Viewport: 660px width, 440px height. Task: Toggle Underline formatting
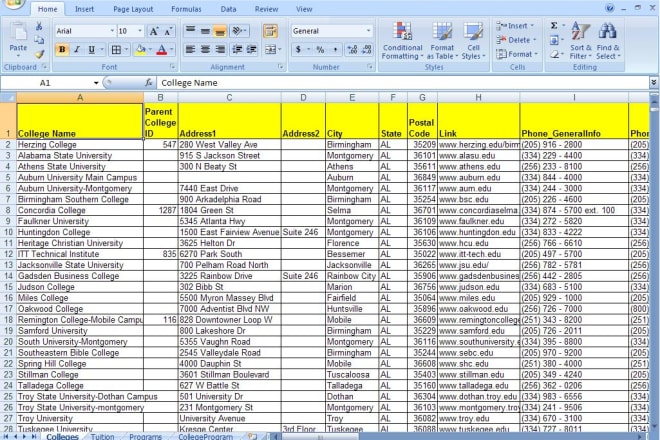[91, 50]
